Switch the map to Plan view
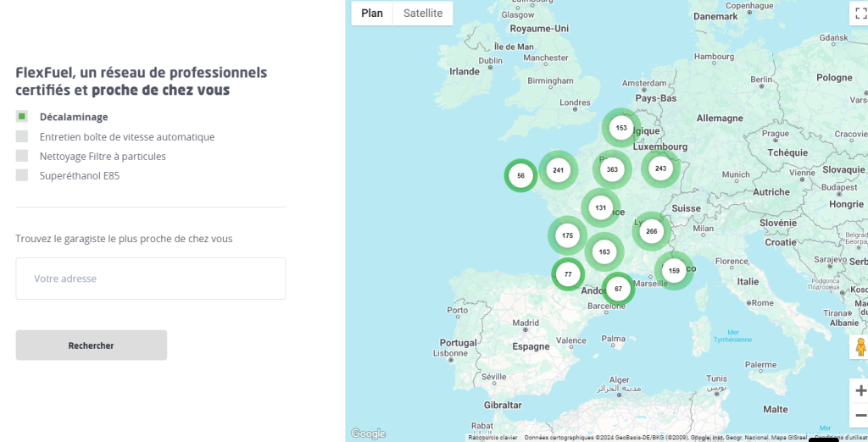868x442 pixels. coord(372,14)
